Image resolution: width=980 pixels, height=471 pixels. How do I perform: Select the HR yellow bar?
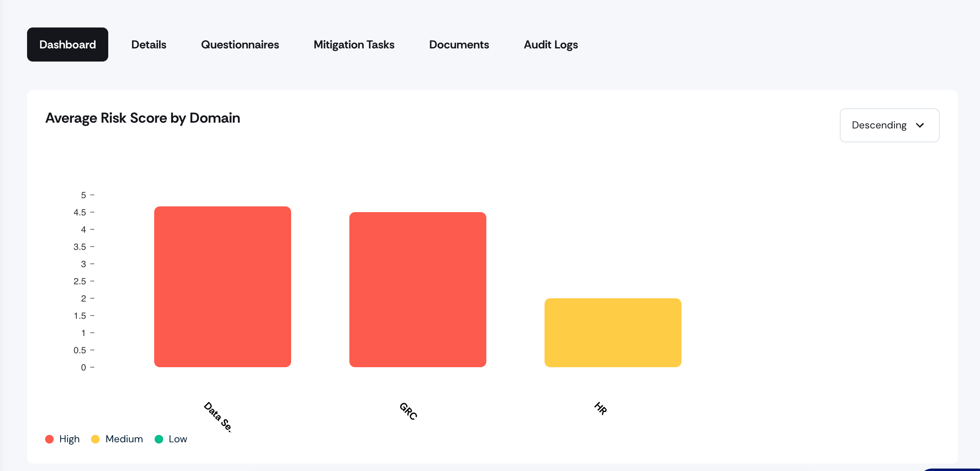613,333
